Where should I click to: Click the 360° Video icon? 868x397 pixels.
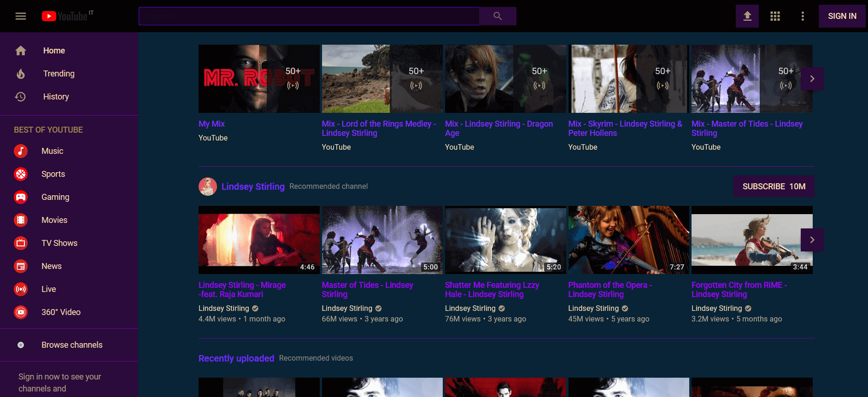(x=21, y=312)
